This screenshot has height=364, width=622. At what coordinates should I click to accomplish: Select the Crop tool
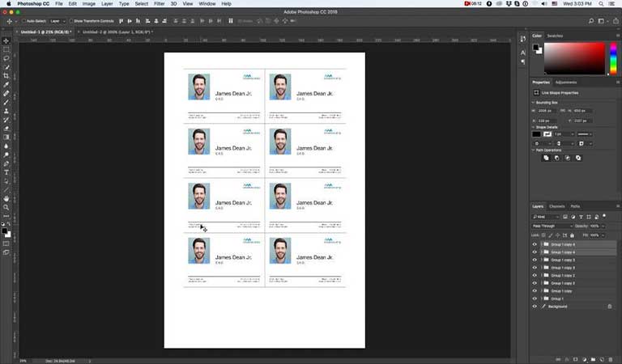(6, 75)
